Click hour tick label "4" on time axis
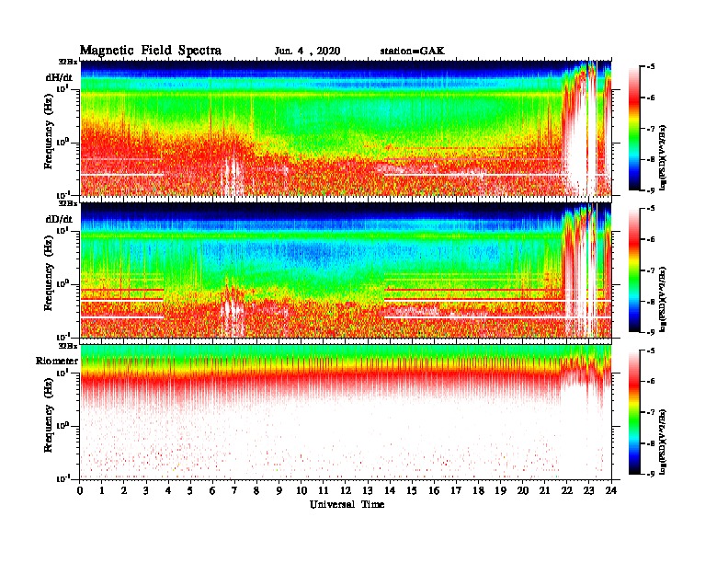Viewport: 728px width, 563px height. point(168,490)
